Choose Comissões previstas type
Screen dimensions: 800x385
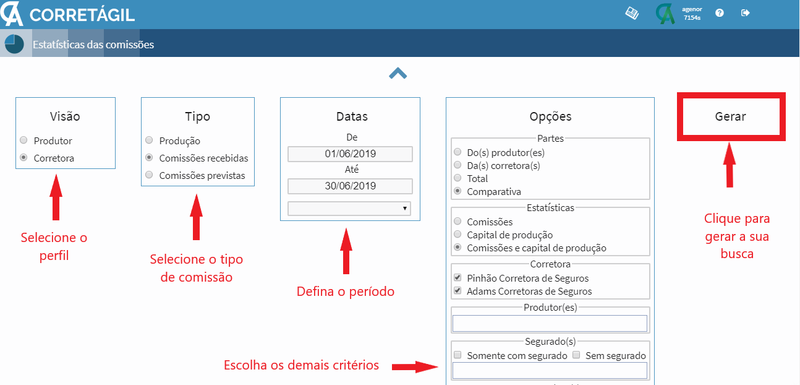pos(149,175)
